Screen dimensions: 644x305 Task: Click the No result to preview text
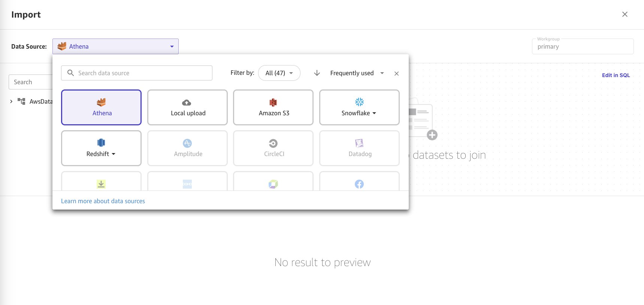pyautogui.click(x=323, y=262)
